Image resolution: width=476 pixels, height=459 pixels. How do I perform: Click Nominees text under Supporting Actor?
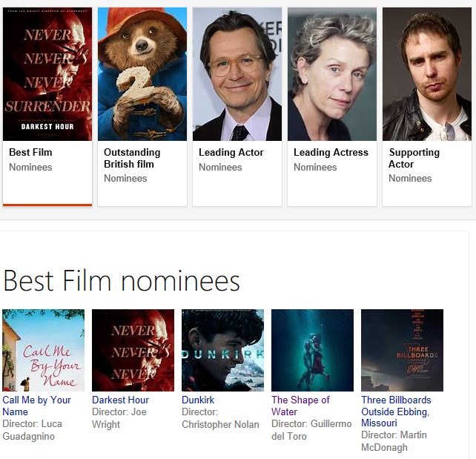410,178
